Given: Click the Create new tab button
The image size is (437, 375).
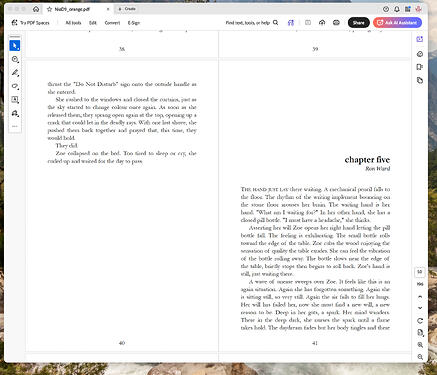Looking at the screenshot, I should click(x=127, y=9).
